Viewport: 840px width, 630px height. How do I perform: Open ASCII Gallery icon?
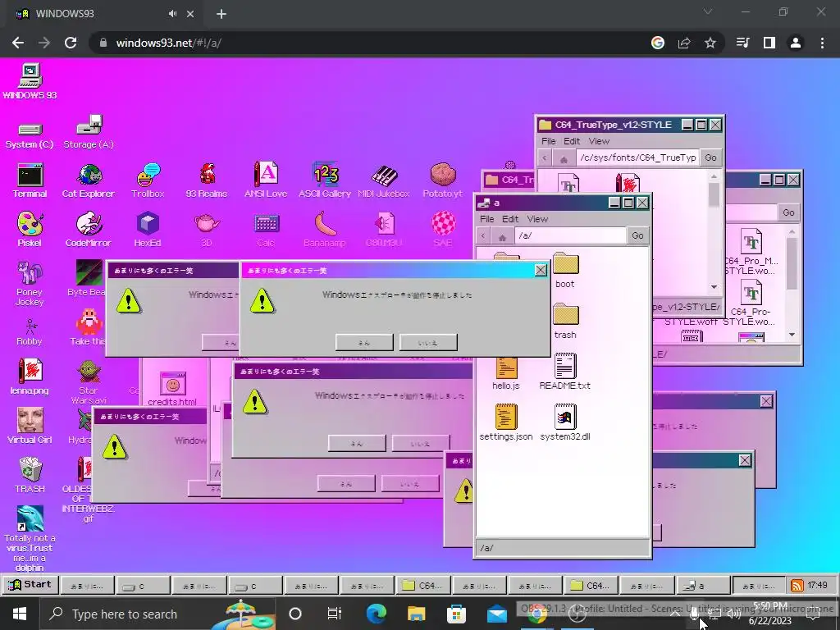(325, 180)
